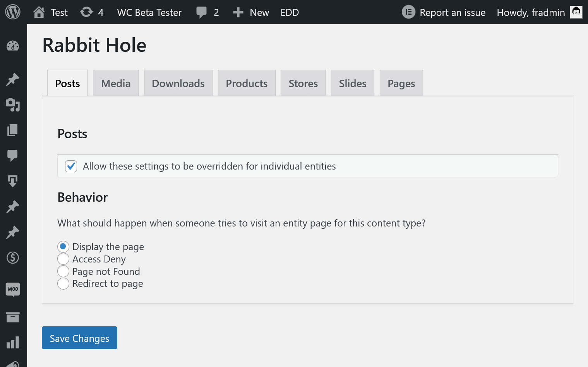
Task: Switch to the Pages tab
Action: [401, 83]
